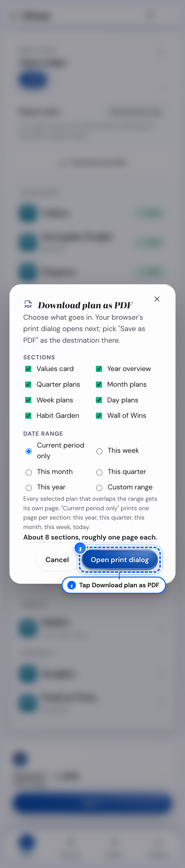185x868 pixels.
Task: Click Open print dialog button
Action: pos(120,560)
